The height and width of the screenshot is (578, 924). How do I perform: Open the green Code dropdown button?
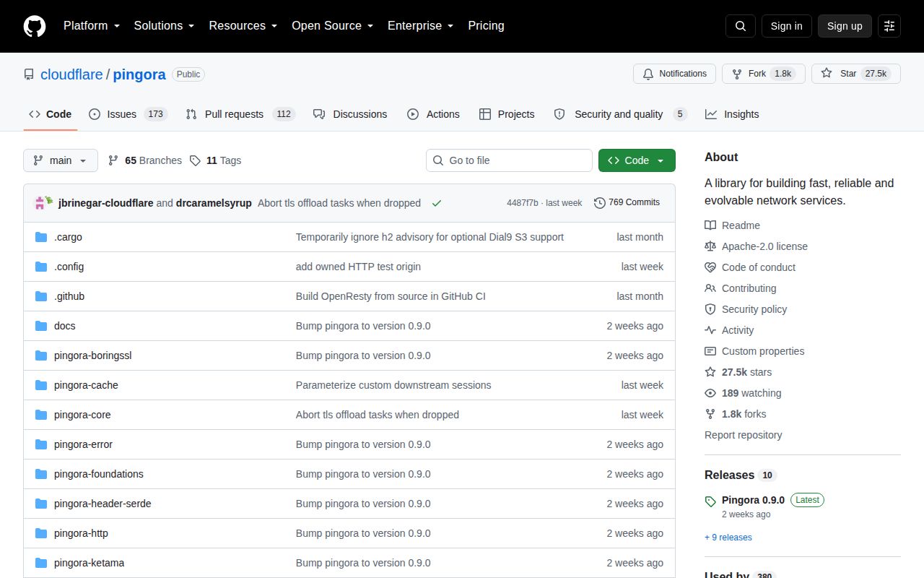tap(637, 160)
